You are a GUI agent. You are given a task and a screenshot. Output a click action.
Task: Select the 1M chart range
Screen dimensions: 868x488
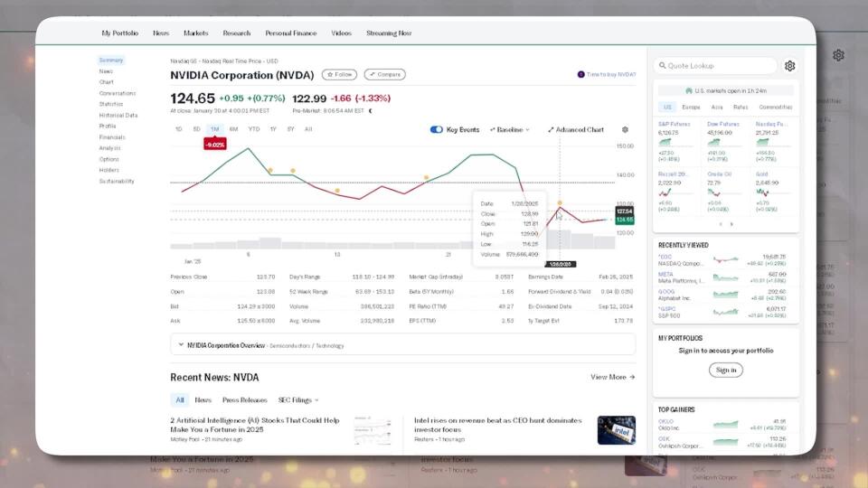(x=215, y=129)
